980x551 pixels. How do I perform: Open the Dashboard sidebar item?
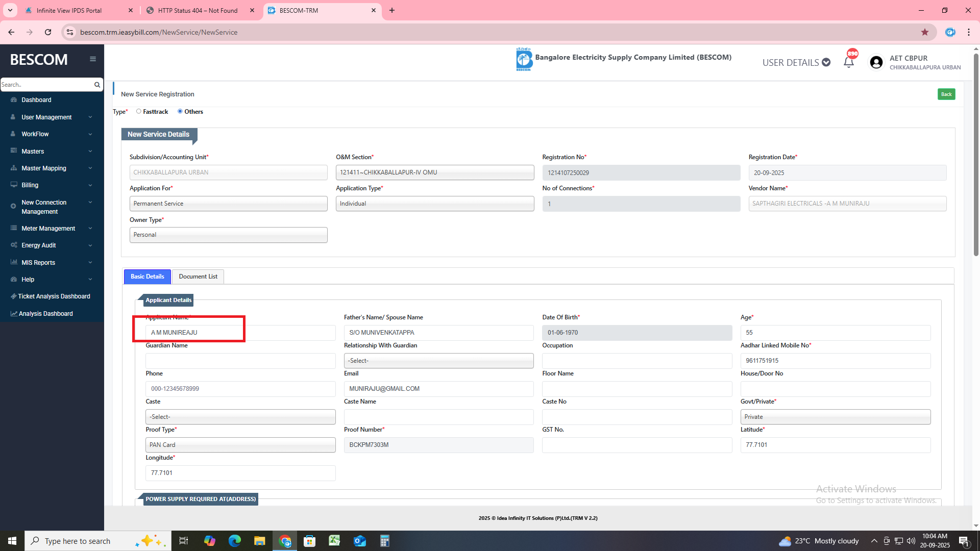coord(36,100)
